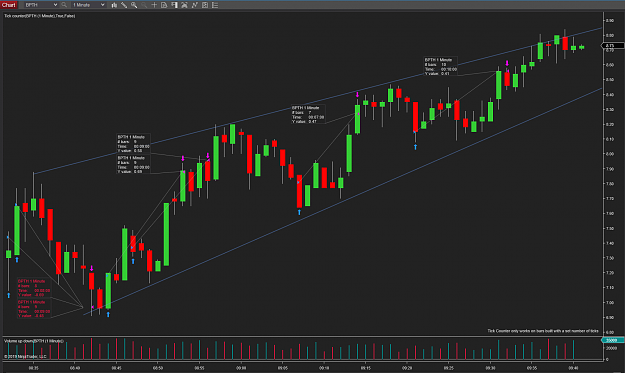Open the 1 Minute interval dropdown

(88, 5)
